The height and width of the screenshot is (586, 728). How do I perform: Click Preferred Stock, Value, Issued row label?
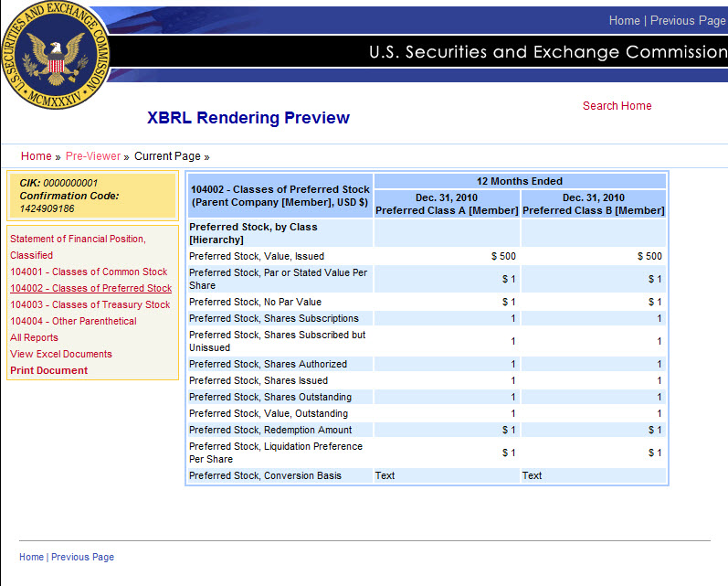tap(257, 257)
